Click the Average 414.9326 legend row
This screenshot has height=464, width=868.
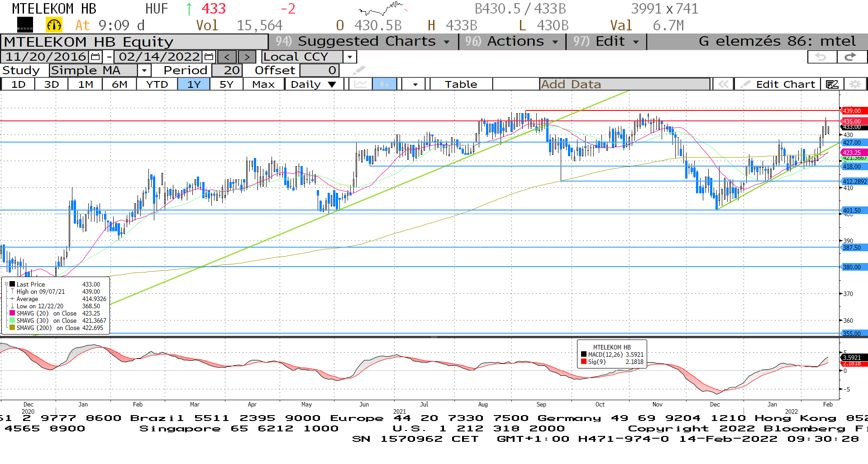[x=58, y=299]
